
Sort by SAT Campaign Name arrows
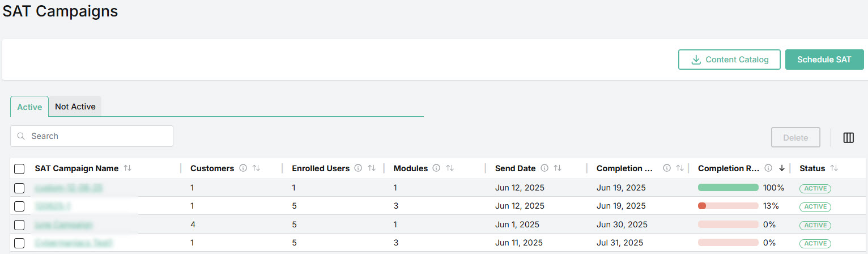(x=127, y=168)
